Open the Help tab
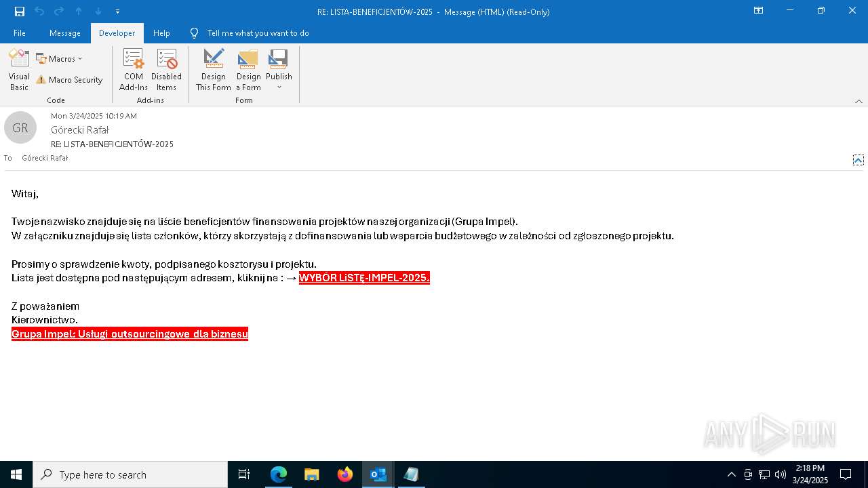This screenshot has width=868, height=488. 161,33
